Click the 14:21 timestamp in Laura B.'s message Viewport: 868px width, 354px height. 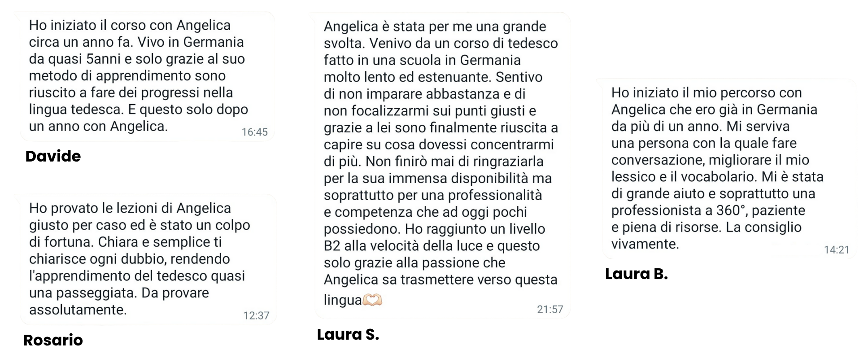(837, 249)
